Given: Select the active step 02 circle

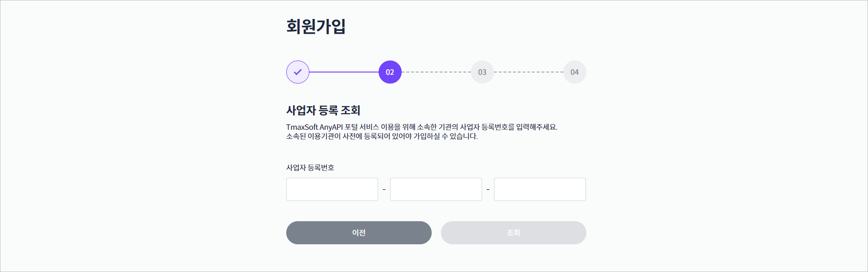Looking at the screenshot, I should 390,72.
